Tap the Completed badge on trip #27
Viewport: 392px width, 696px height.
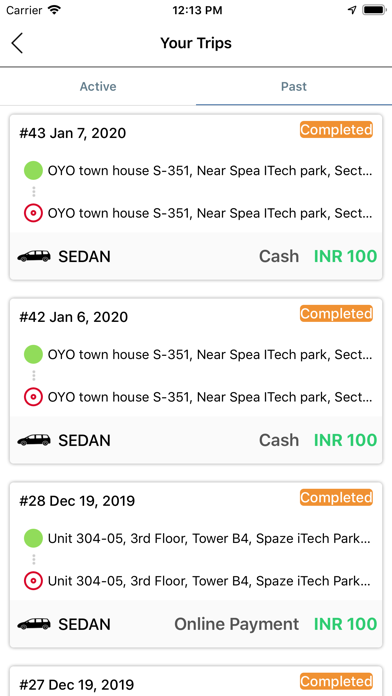336,681
